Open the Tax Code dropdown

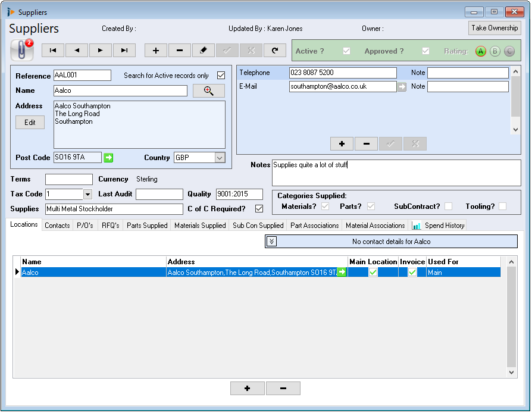pyautogui.click(x=87, y=194)
